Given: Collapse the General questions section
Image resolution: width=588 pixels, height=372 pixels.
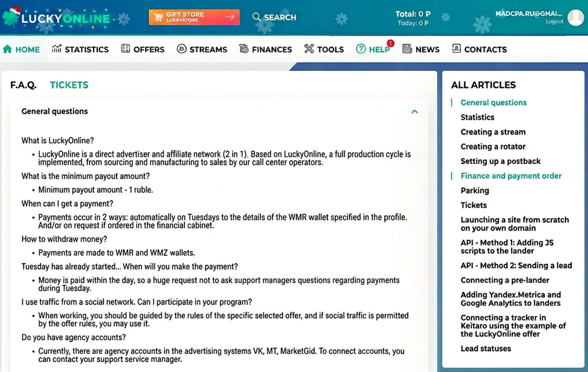Looking at the screenshot, I should coord(414,111).
